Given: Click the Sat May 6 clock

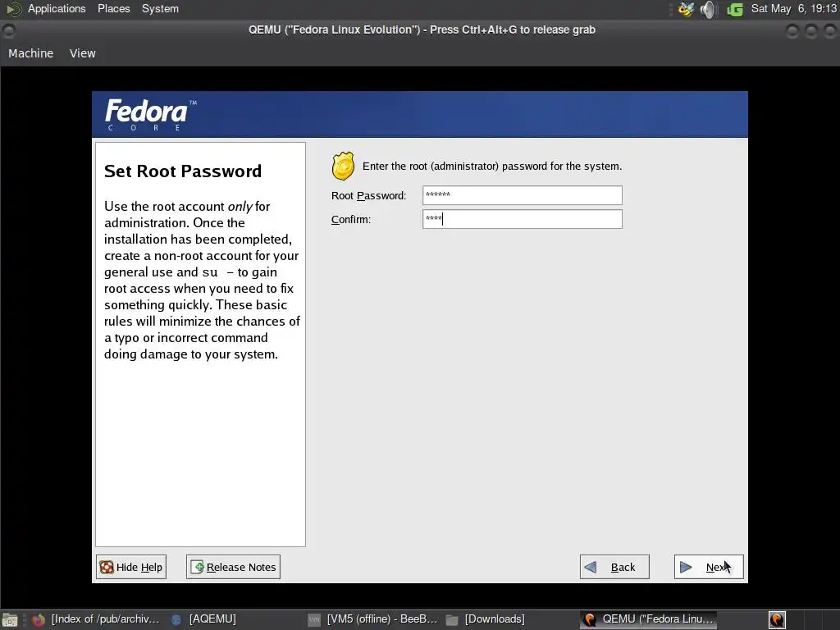Looking at the screenshot, I should (x=794, y=8).
